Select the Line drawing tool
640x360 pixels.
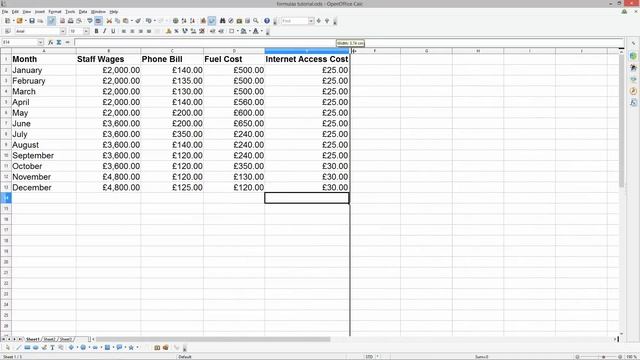18,347
